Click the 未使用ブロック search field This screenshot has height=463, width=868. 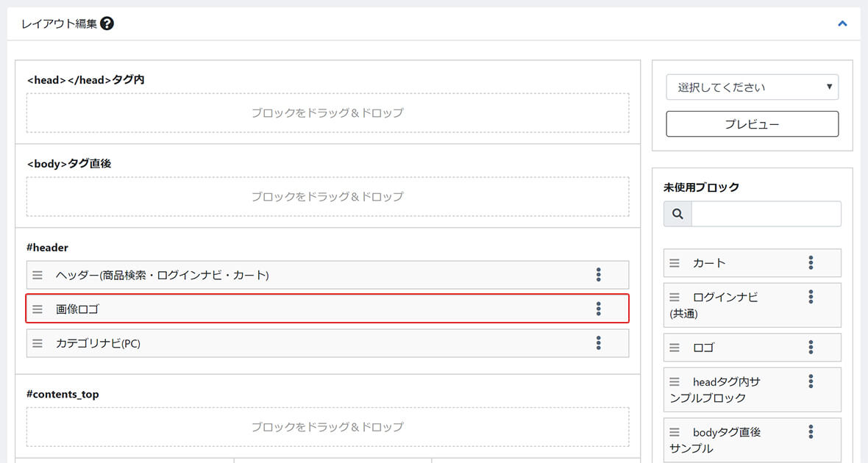coord(766,214)
